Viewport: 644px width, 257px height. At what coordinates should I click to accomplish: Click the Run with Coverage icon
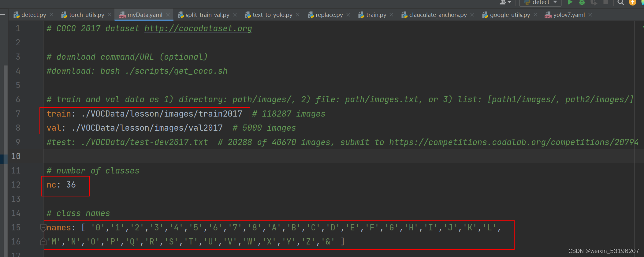pos(594,2)
